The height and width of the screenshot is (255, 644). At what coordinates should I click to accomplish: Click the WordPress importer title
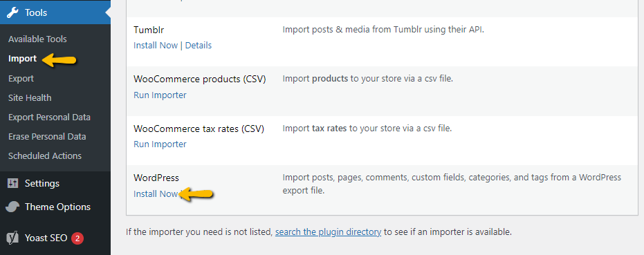[x=156, y=178]
